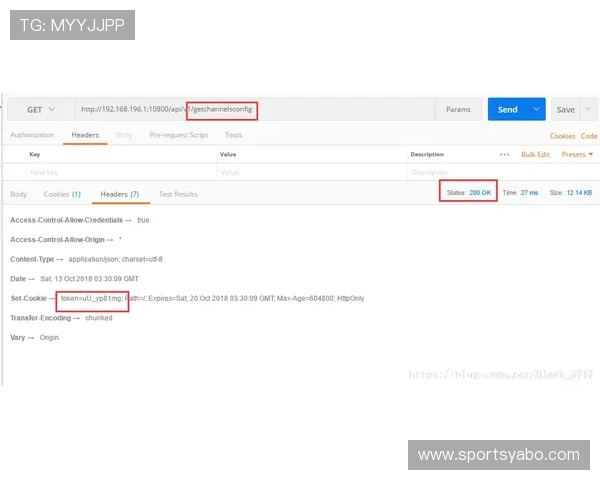The image size is (600, 480).
Task: Click the Size 12.14 KB value
Action: [579, 193]
